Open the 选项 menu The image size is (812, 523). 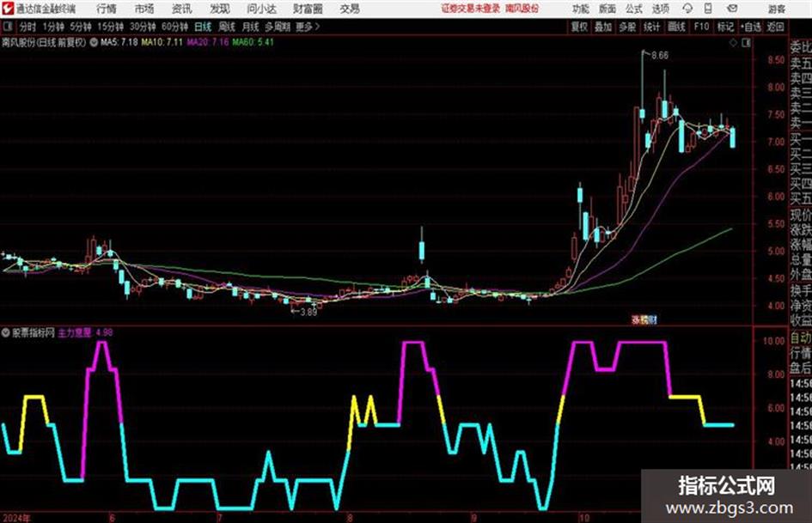(x=660, y=9)
